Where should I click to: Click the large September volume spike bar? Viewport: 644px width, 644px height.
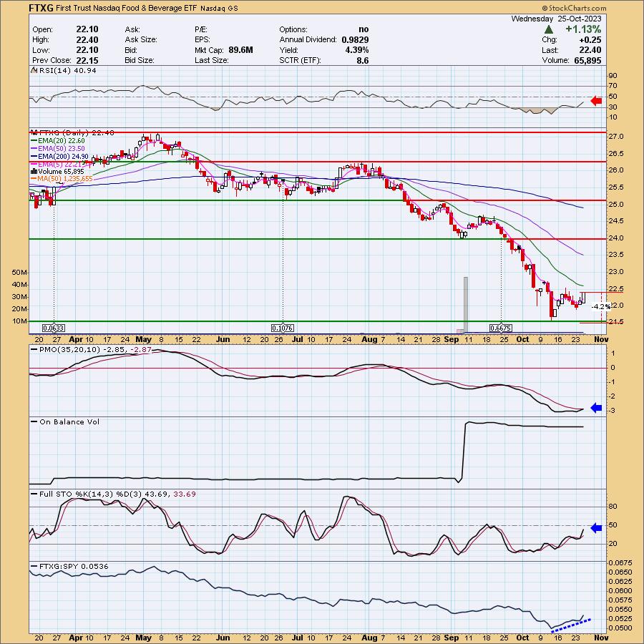(466, 304)
